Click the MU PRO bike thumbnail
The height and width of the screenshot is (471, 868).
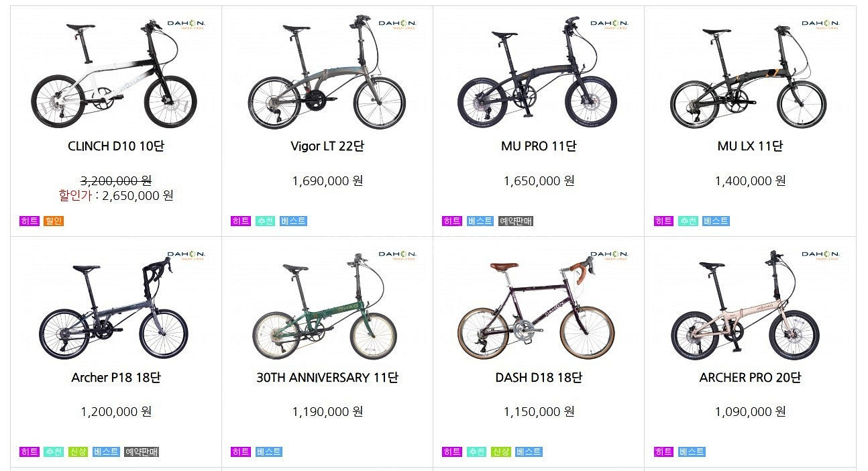click(x=537, y=75)
